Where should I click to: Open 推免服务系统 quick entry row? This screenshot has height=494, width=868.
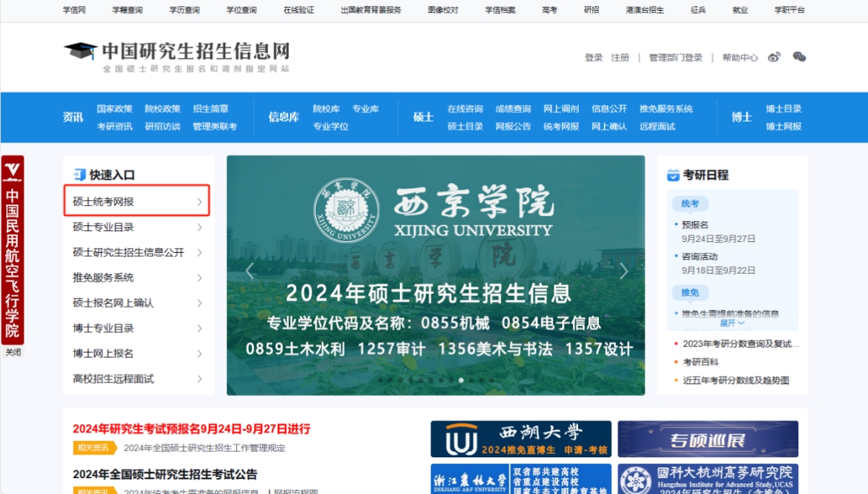(137, 278)
